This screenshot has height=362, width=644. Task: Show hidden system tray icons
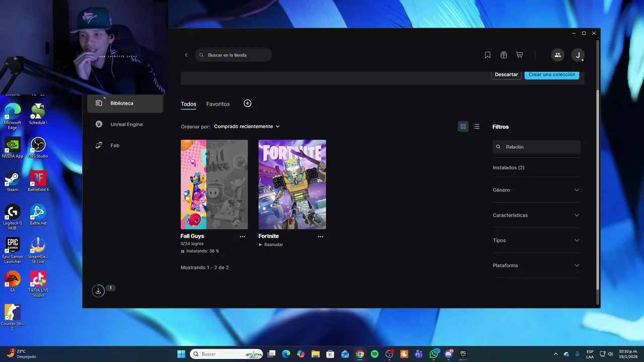(555, 354)
